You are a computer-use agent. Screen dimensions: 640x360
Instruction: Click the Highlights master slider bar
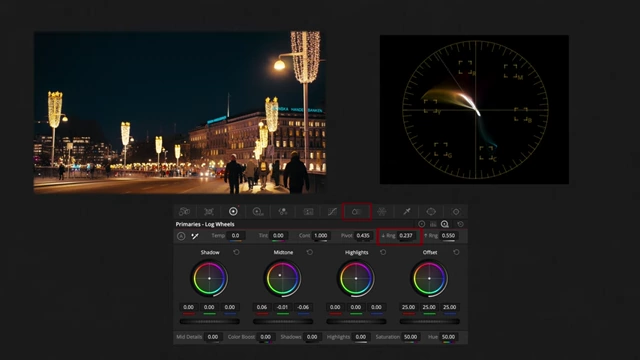(356, 322)
